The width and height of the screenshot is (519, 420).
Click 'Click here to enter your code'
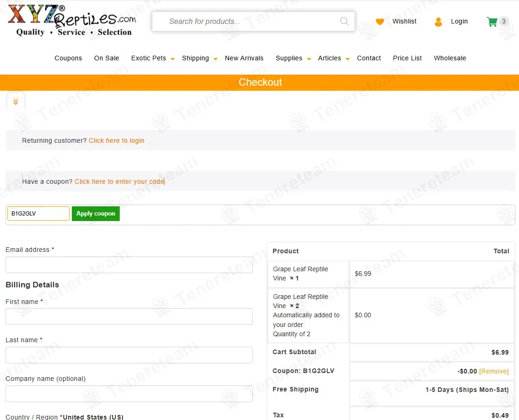(119, 181)
